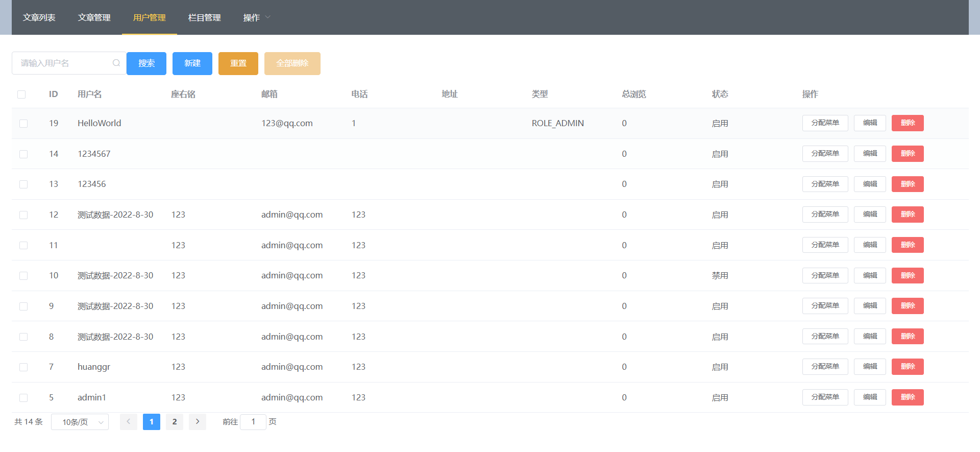
Task: Tick the checkbox for huanggr
Action: click(23, 367)
